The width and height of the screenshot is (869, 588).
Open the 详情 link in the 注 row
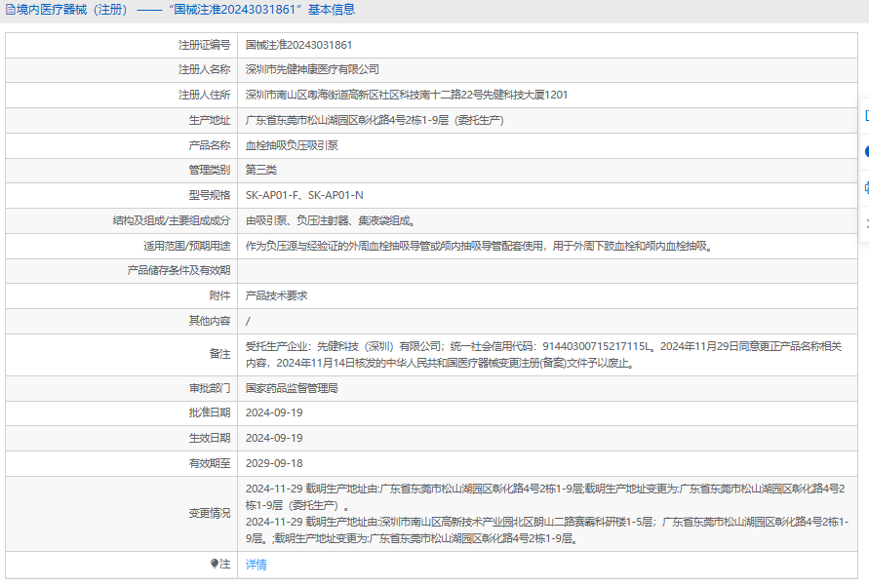click(x=256, y=565)
